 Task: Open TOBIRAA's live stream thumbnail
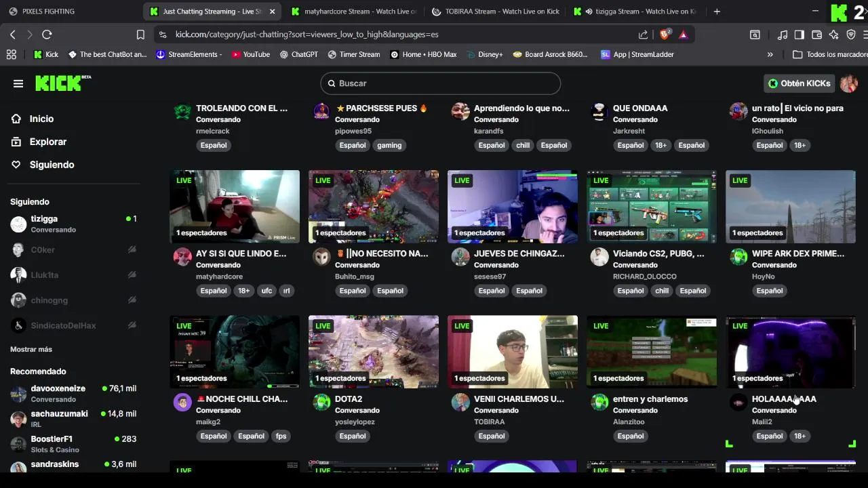513,352
